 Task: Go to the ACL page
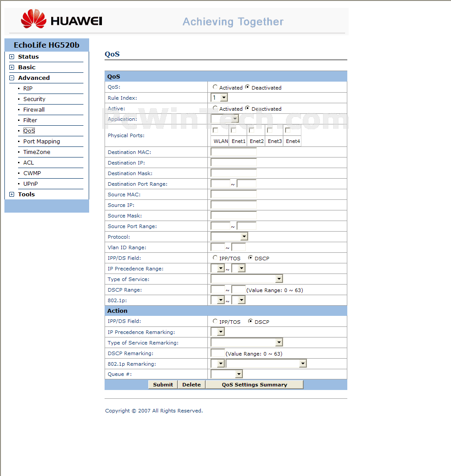(x=29, y=163)
